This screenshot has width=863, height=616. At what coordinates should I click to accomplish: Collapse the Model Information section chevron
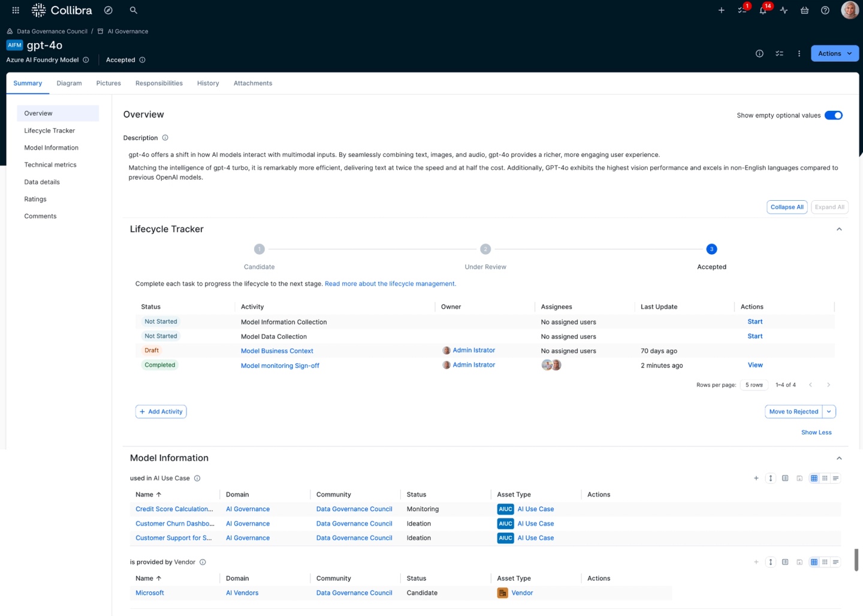coord(839,457)
